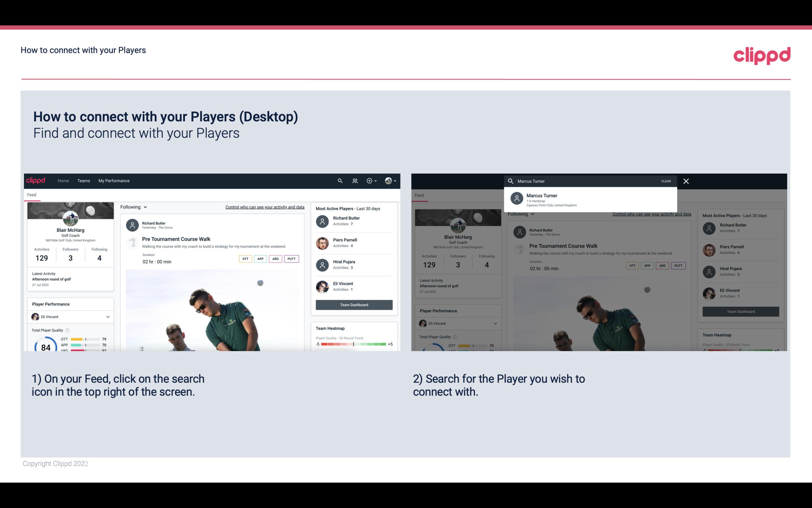Click Team Dashboard button
The width and height of the screenshot is (812, 508).
(x=354, y=304)
